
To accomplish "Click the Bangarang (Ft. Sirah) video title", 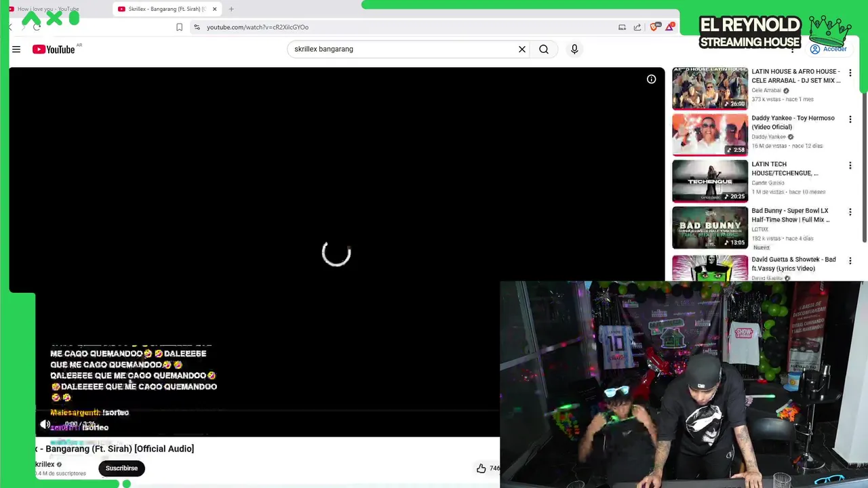I will pyautogui.click(x=115, y=449).
